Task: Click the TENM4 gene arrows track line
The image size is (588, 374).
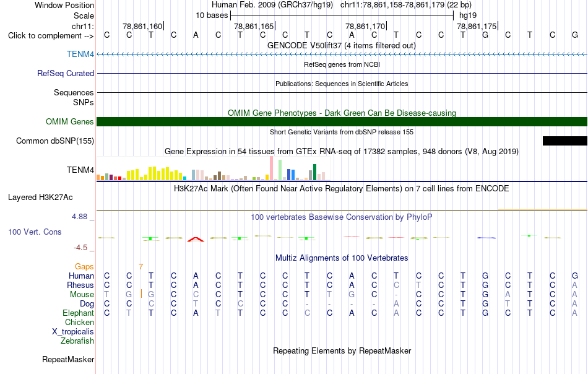Action: [x=342, y=54]
